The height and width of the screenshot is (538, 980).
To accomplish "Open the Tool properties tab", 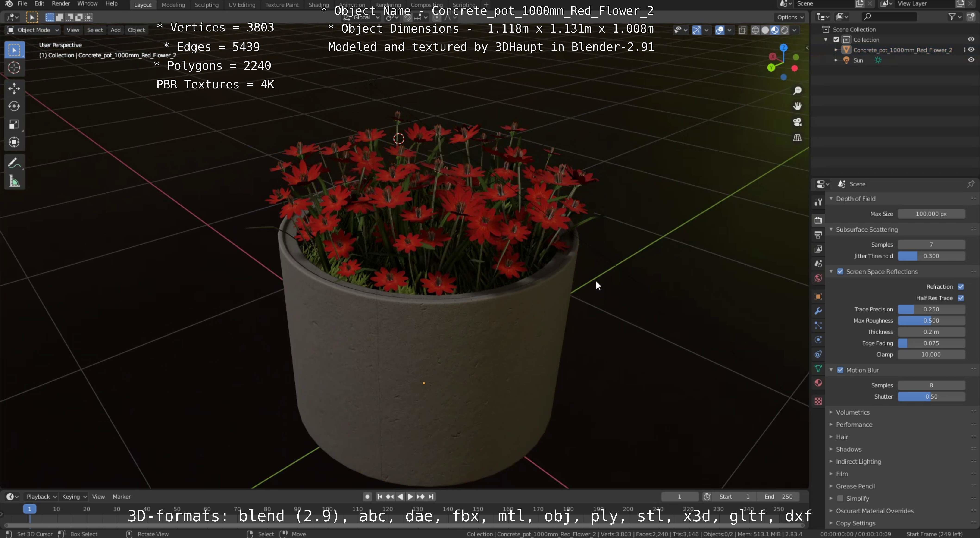I will click(818, 202).
